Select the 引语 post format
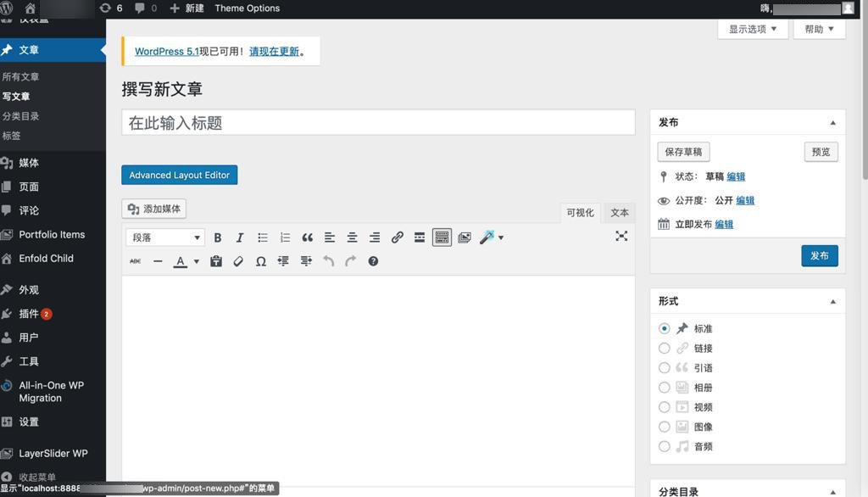The width and height of the screenshot is (868, 497). pos(665,368)
